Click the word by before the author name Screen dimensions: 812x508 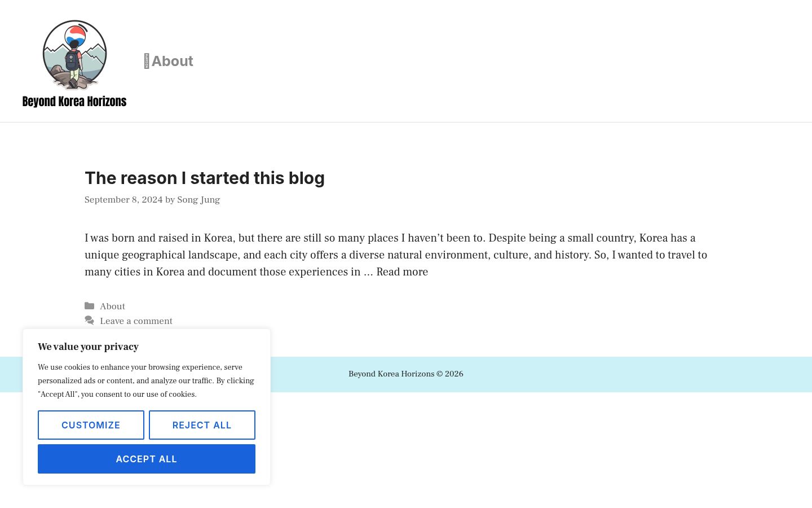click(170, 200)
